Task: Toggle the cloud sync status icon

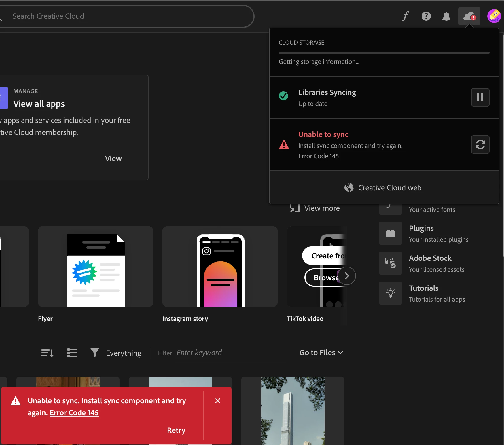Action: tap(469, 16)
